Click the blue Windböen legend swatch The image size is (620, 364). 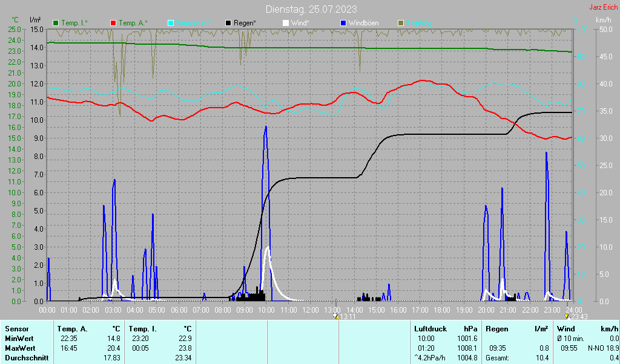coord(343,24)
